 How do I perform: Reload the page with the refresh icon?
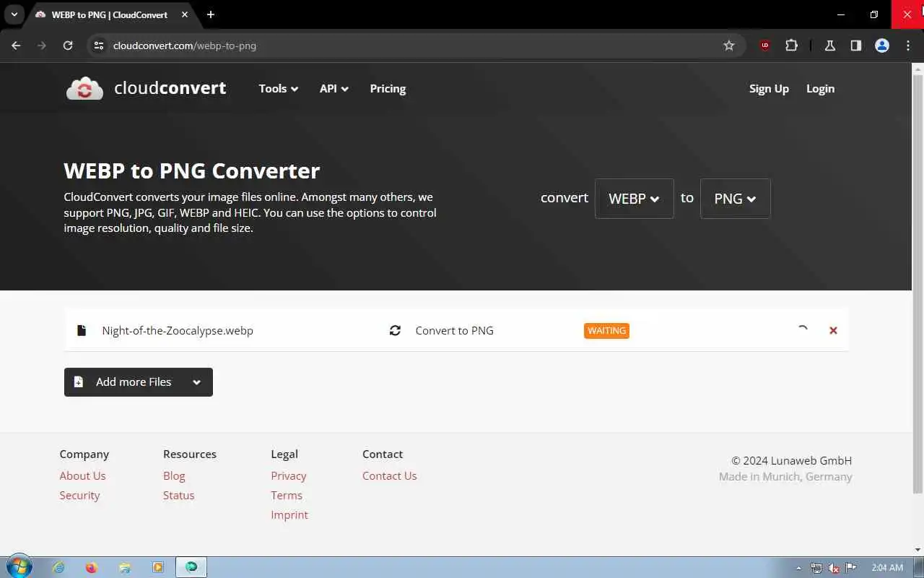click(68, 46)
